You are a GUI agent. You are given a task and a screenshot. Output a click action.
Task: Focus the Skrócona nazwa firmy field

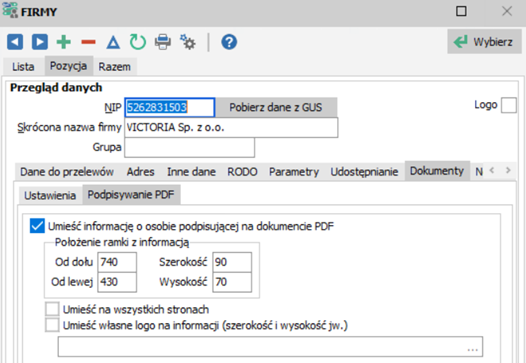click(x=231, y=127)
